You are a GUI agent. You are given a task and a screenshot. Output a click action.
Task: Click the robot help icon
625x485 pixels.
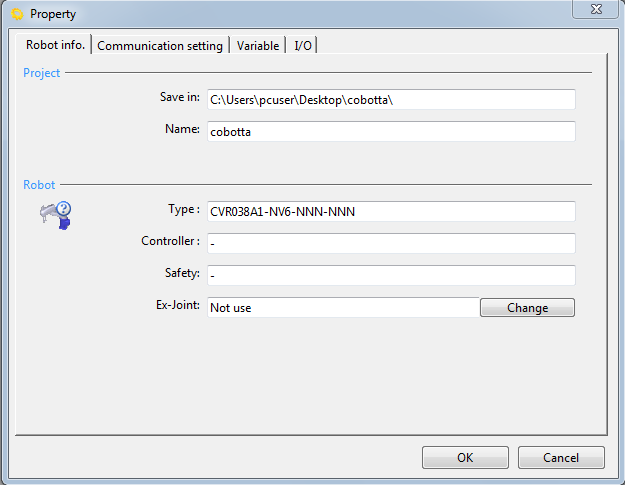click(55, 215)
